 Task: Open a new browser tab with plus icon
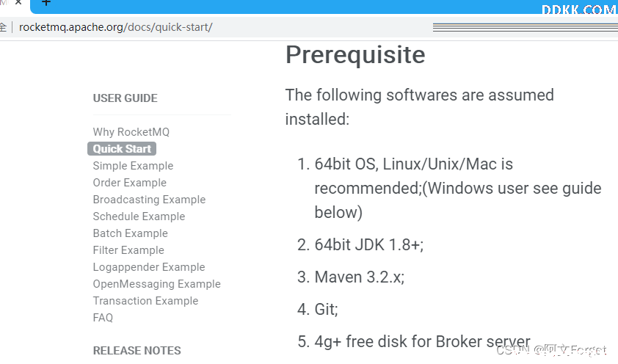pyautogui.click(x=46, y=3)
